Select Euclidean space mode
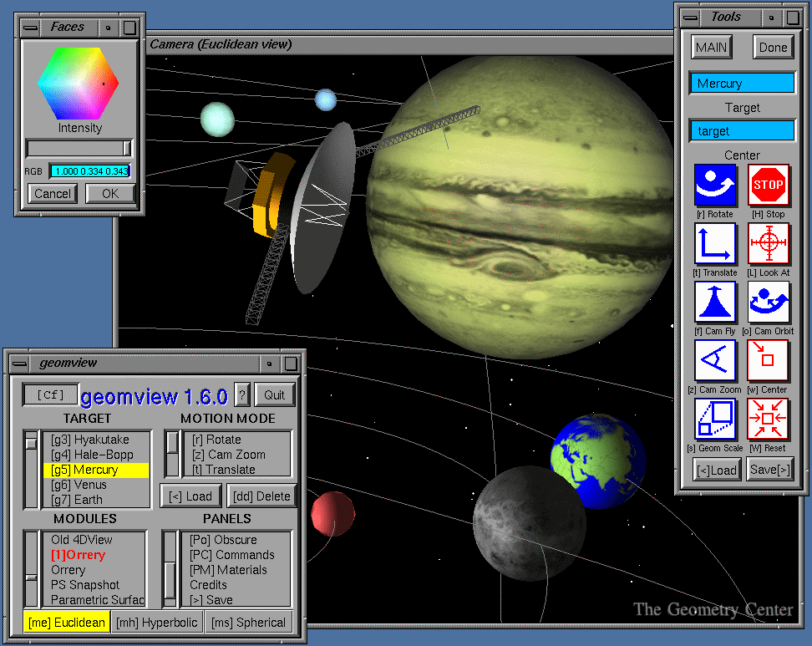This screenshot has height=646, width=812. click(x=67, y=622)
